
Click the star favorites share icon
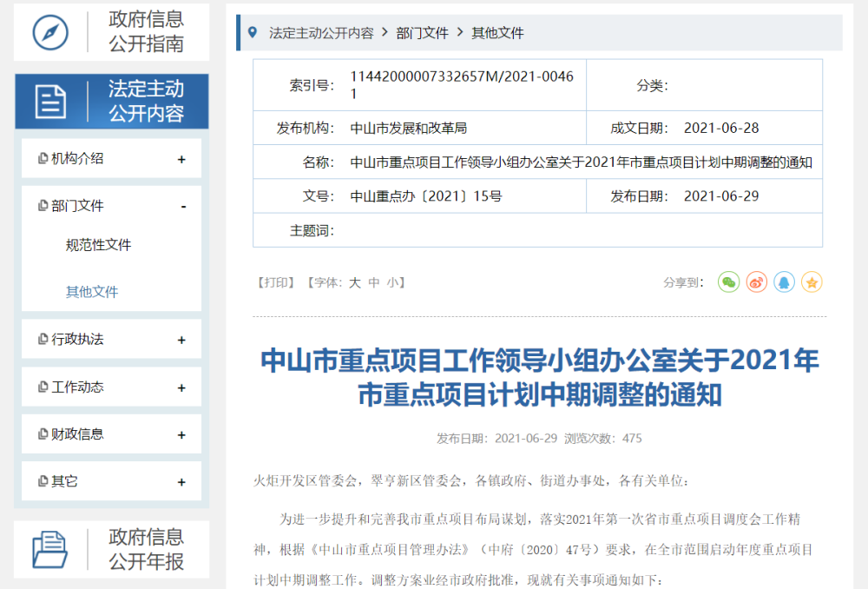(812, 282)
